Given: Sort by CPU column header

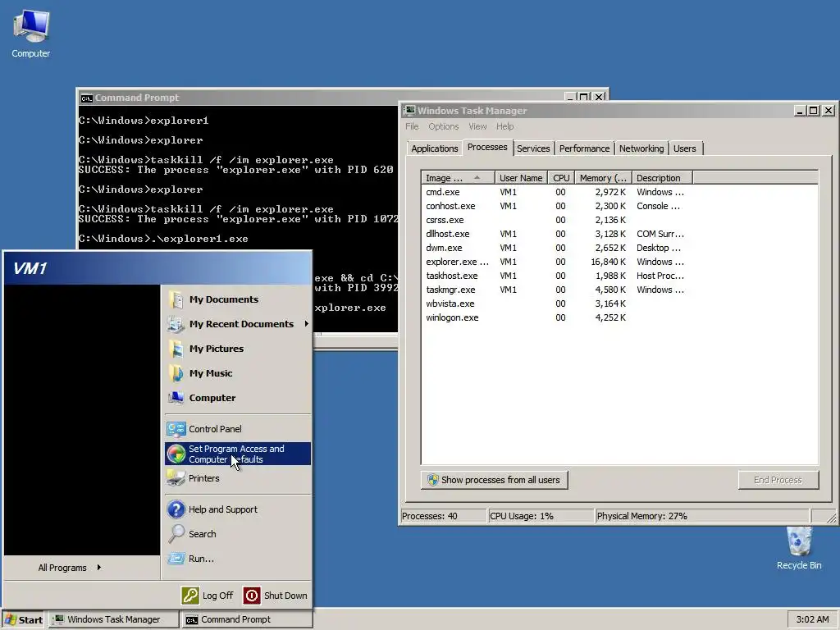Looking at the screenshot, I should click(561, 178).
